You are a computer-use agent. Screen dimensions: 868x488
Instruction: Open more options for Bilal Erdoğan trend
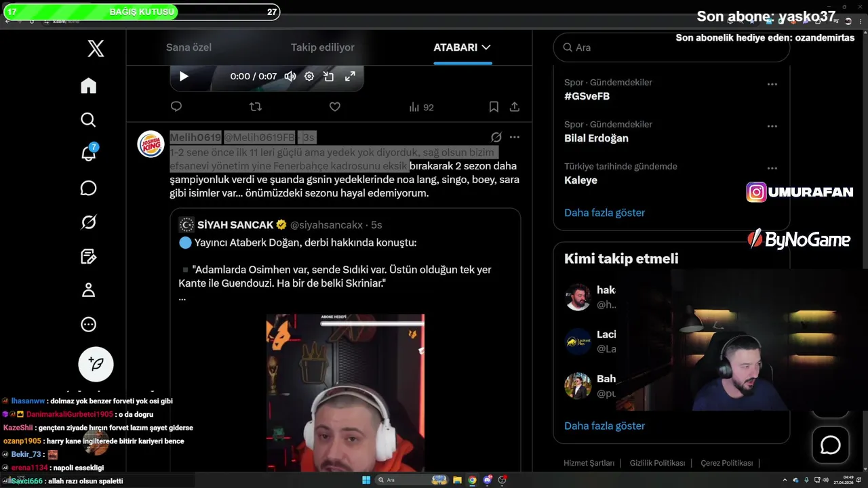point(772,127)
